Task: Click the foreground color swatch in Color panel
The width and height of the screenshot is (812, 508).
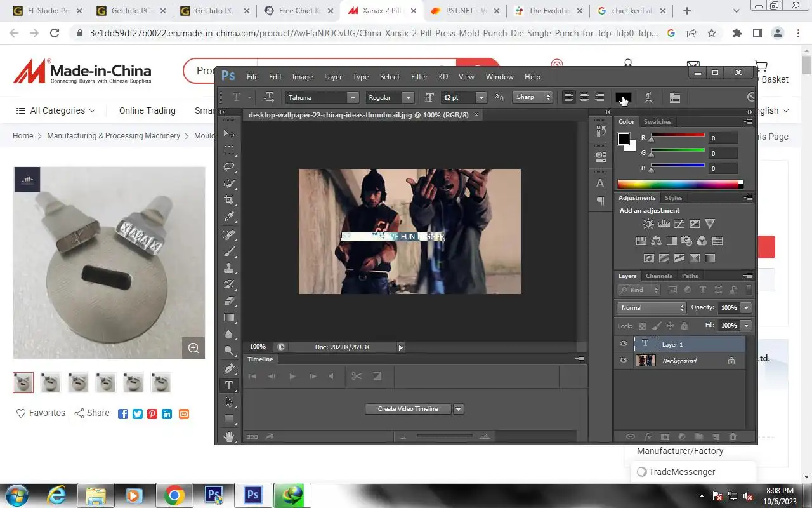Action: coord(624,139)
